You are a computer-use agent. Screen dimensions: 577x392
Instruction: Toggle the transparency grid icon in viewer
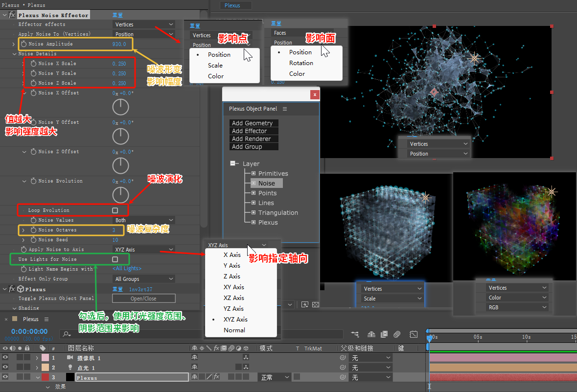316,304
